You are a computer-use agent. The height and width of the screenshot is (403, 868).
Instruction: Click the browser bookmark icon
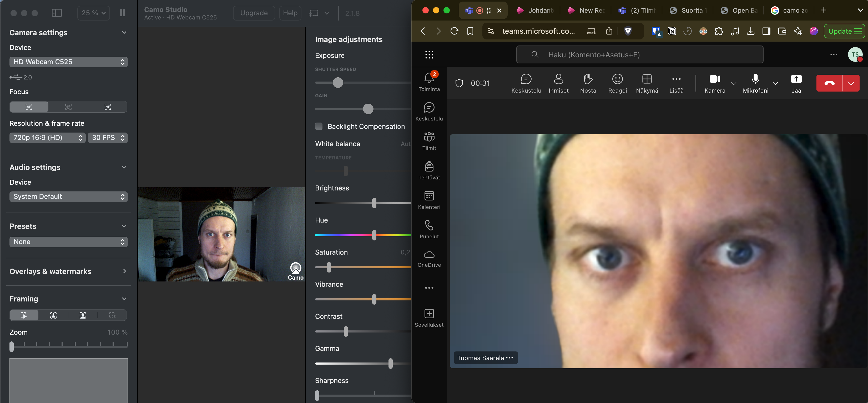click(x=470, y=31)
